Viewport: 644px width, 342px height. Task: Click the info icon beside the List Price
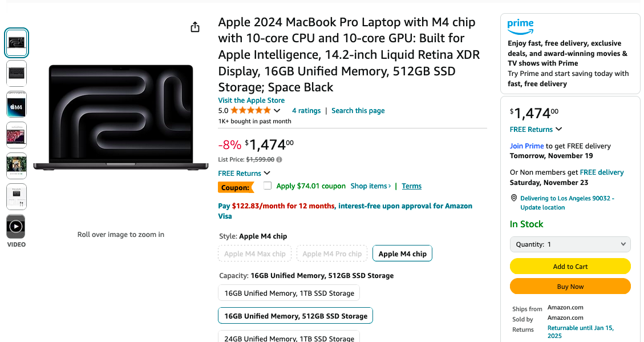(x=279, y=159)
